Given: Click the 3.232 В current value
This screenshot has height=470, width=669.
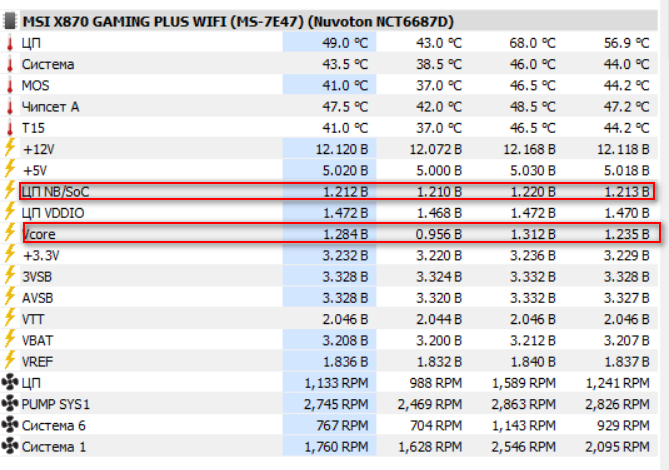Looking at the screenshot, I should pos(345,256).
